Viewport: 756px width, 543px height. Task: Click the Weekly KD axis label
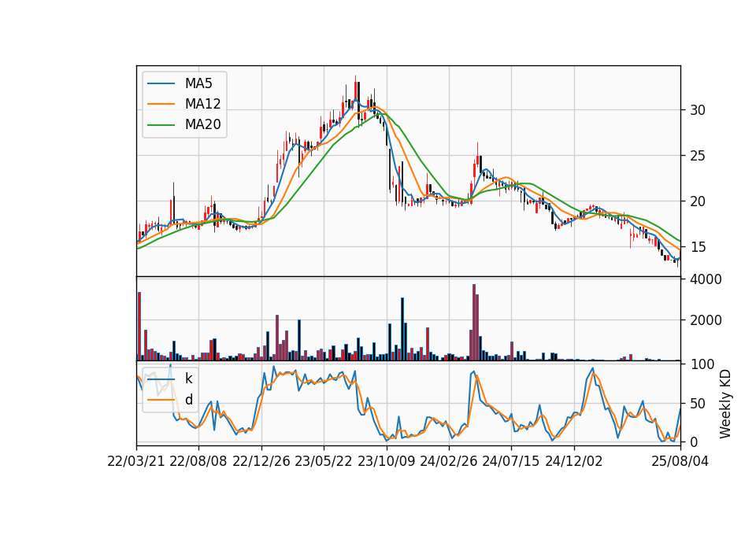click(x=724, y=404)
